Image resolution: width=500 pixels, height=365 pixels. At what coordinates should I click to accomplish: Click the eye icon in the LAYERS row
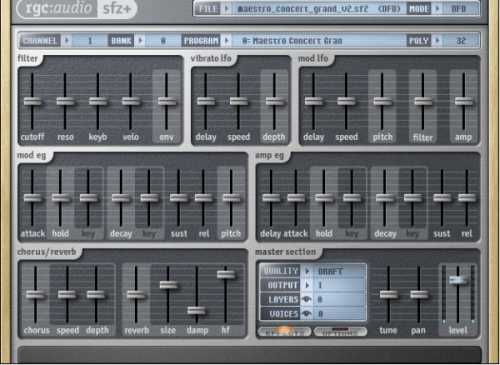(x=306, y=299)
